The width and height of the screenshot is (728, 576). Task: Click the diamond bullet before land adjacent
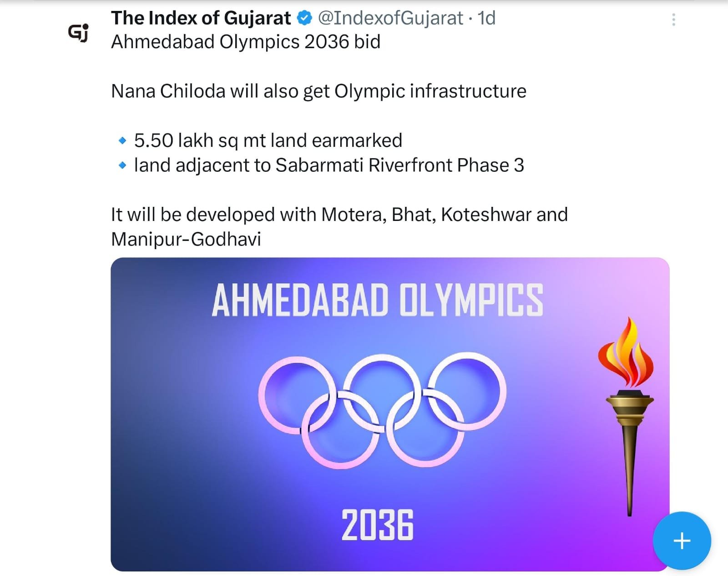click(x=122, y=165)
